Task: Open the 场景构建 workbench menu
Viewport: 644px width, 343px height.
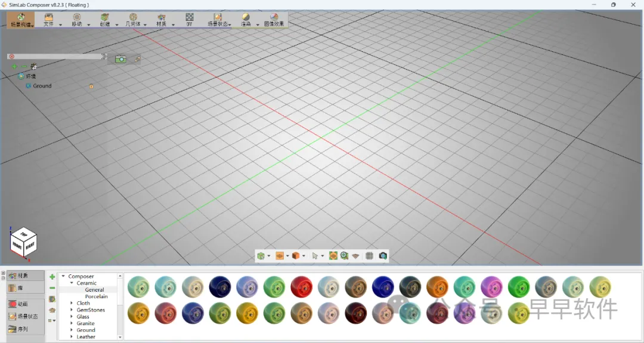Action: 20,20
